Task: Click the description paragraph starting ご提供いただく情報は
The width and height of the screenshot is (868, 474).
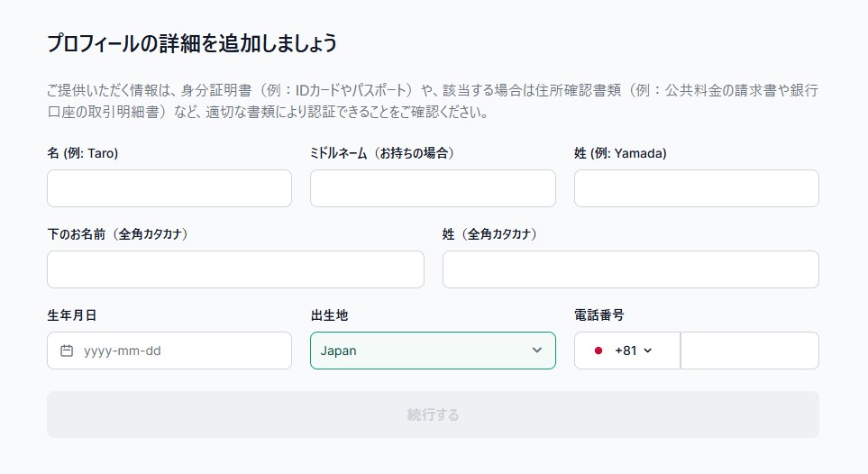Action: tap(433, 101)
